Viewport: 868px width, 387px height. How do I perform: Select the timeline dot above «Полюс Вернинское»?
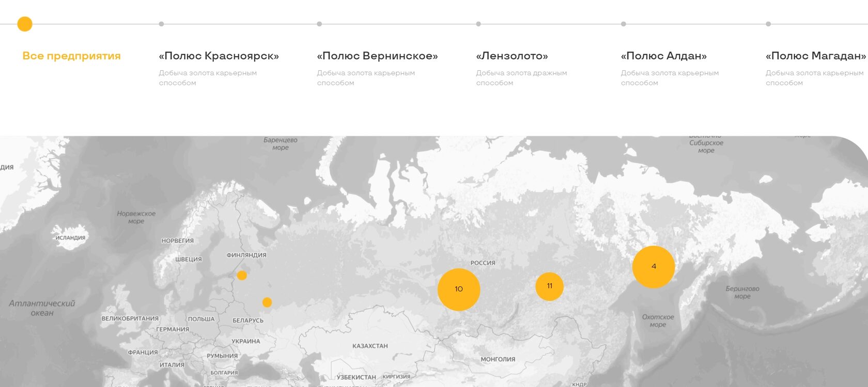319,24
